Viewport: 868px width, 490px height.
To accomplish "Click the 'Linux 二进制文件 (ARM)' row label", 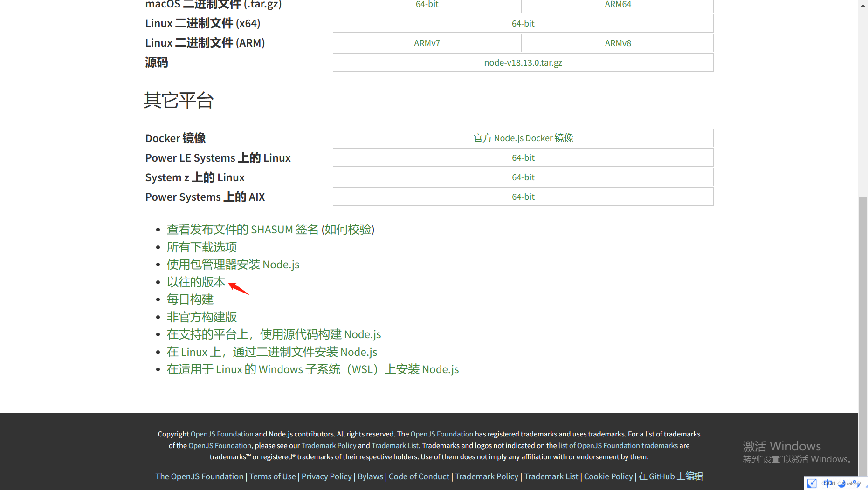I will (x=205, y=43).
